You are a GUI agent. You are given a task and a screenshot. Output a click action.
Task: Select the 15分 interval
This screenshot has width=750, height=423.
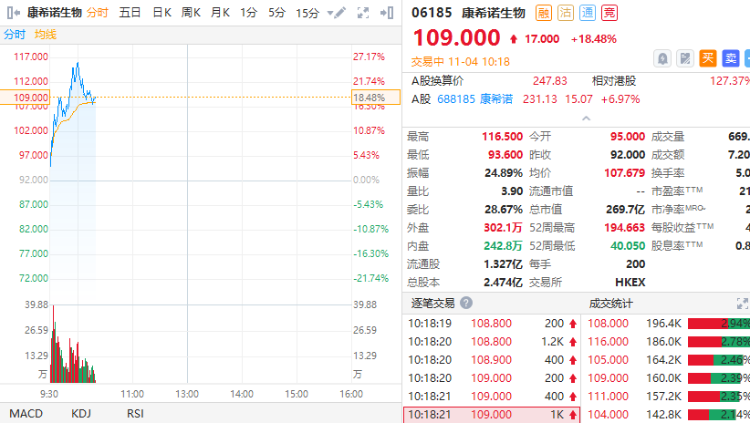[x=307, y=13]
